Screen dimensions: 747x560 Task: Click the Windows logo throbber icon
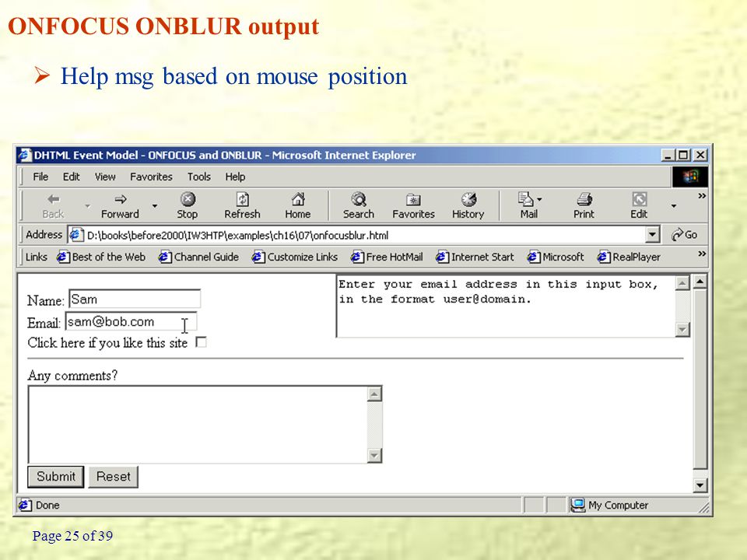click(690, 177)
